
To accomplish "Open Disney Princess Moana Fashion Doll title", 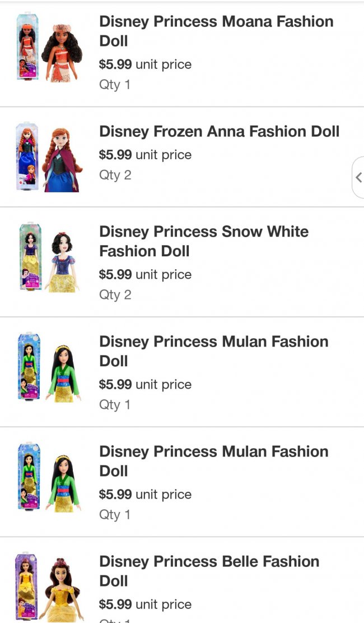I will [x=216, y=31].
